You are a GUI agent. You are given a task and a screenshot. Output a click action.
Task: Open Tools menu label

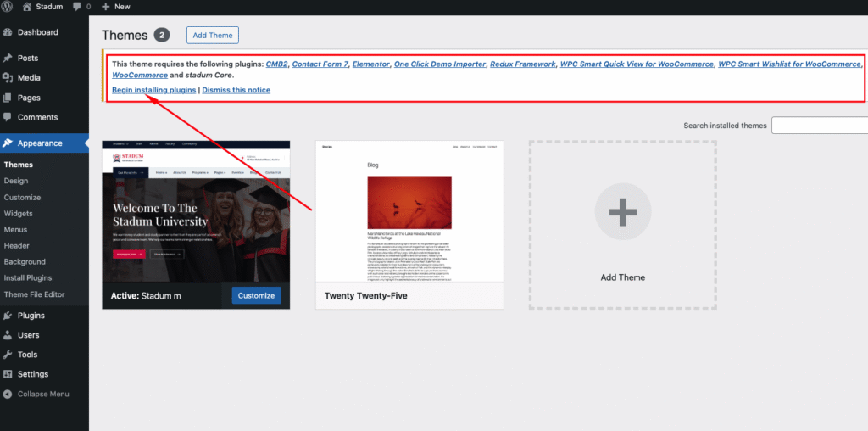[28, 355]
